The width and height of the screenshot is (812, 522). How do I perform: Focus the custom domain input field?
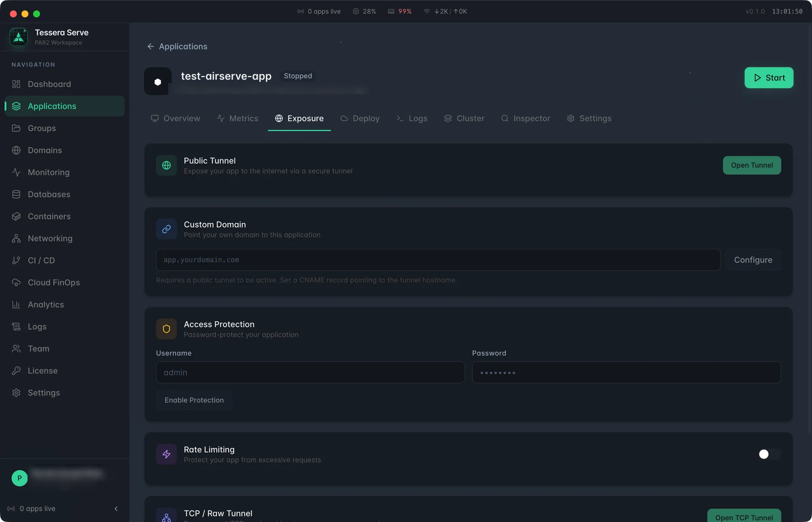(x=438, y=260)
